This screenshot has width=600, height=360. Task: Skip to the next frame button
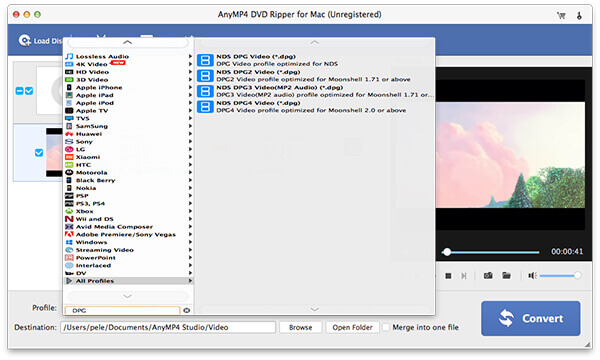(x=464, y=276)
